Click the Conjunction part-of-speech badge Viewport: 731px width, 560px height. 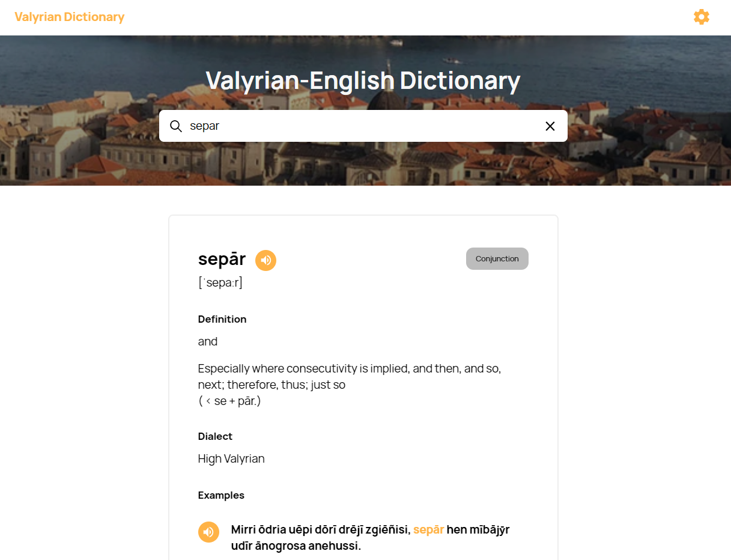(x=497, y=258)
